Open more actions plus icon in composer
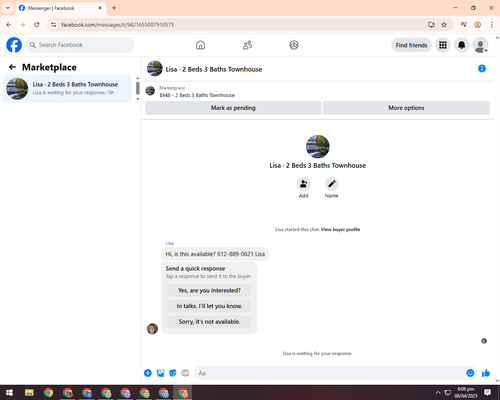500x400 pixels. pos(148,373)
